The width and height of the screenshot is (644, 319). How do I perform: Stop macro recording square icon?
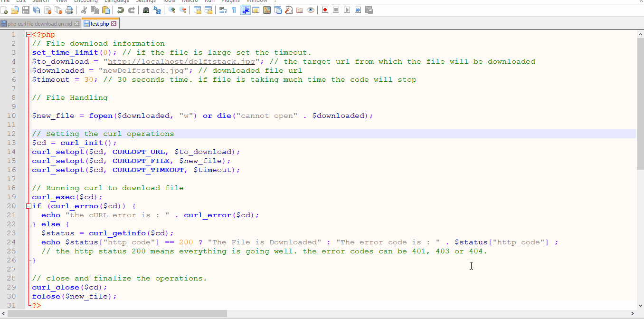(x=336, y=10)
